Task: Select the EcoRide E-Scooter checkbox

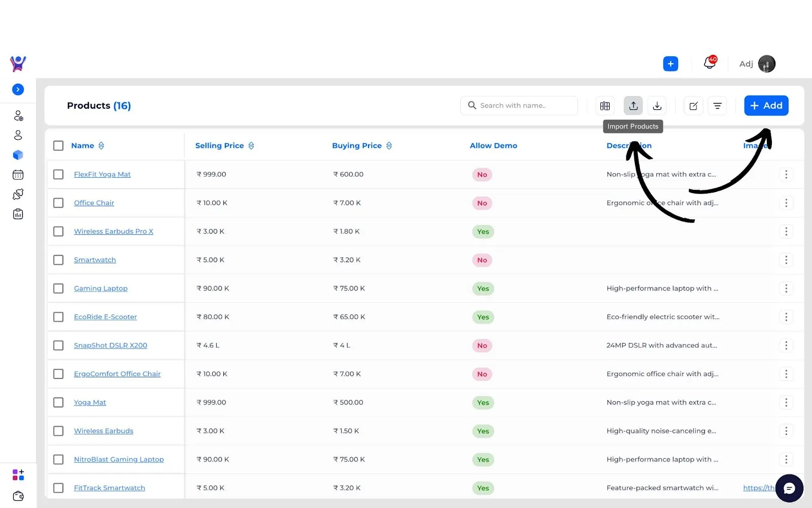Action: 58,317
